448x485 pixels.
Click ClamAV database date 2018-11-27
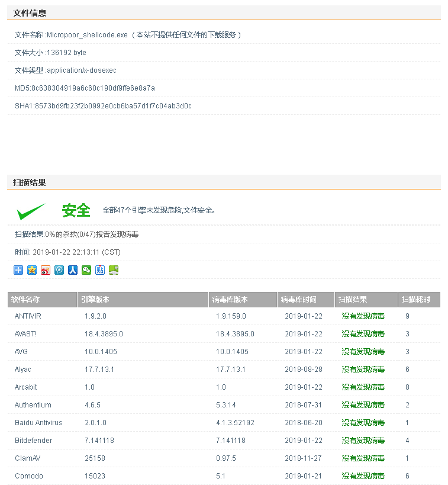click(x=304, y=458)
